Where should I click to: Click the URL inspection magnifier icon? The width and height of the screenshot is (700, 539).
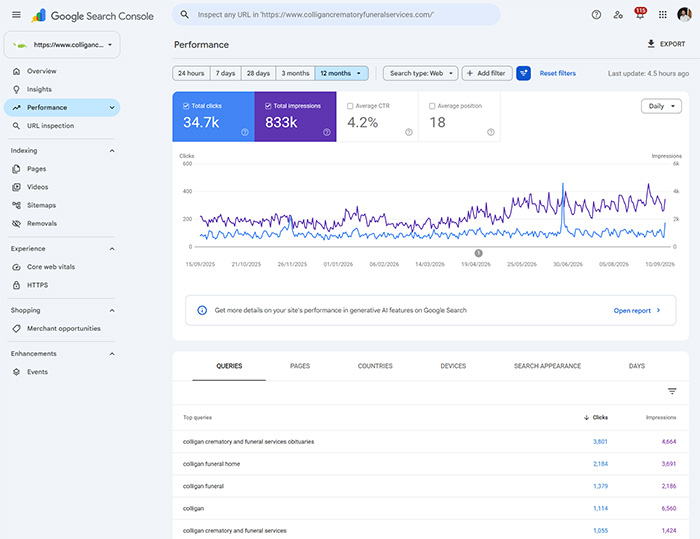(x=17, y=126)
